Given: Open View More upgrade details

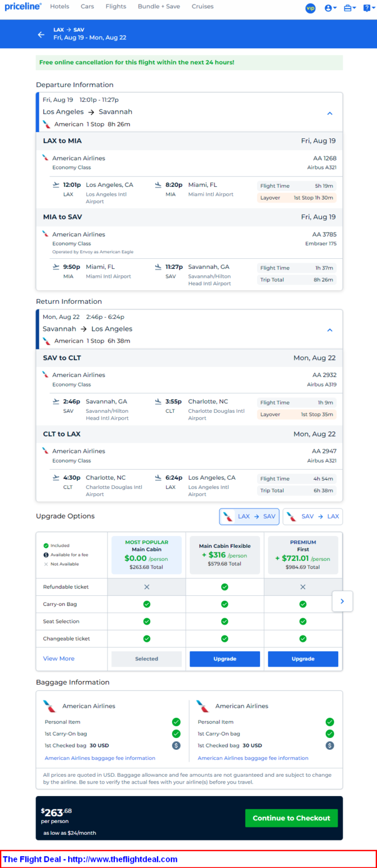Looking at the screenshot, I should [59, 659].
